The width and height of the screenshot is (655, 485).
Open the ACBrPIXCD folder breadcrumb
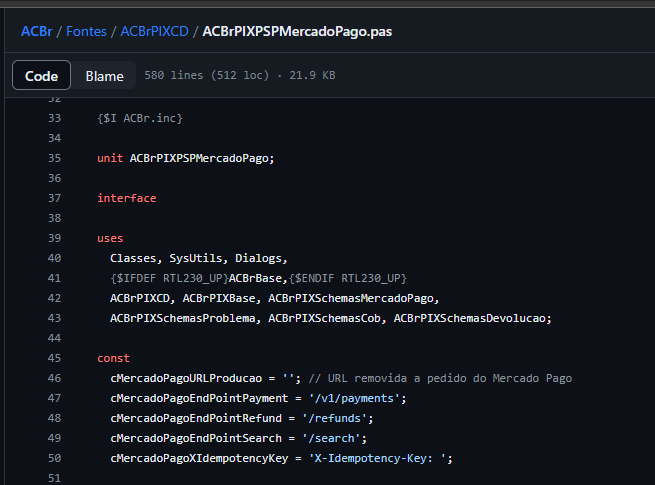click(x=155, y=31)
